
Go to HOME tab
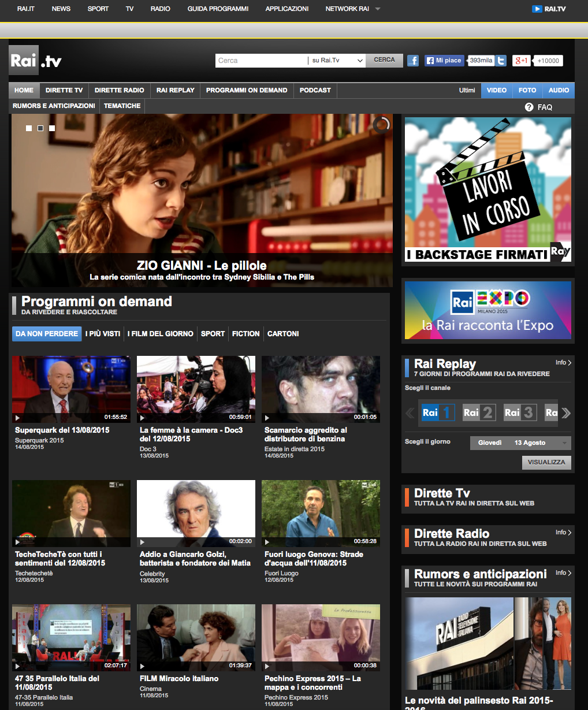coord(24,91)
